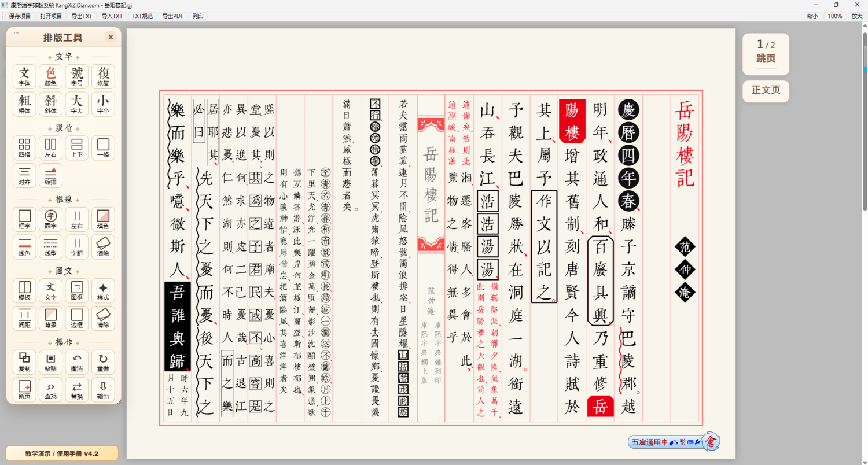Click the red 岳陽樓記 title text
This screenshot has height=465, width=868.
coord(685,144)
